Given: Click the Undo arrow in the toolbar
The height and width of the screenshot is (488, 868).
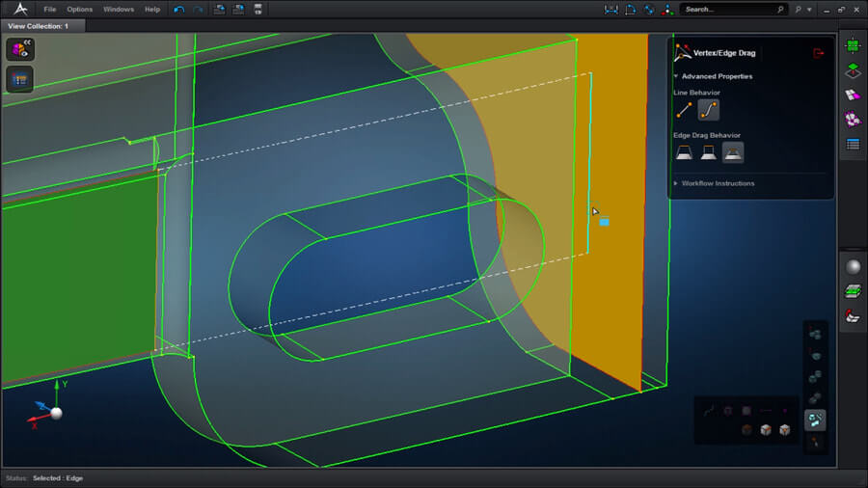Looking at the screenshot, I should pos(179,10).
